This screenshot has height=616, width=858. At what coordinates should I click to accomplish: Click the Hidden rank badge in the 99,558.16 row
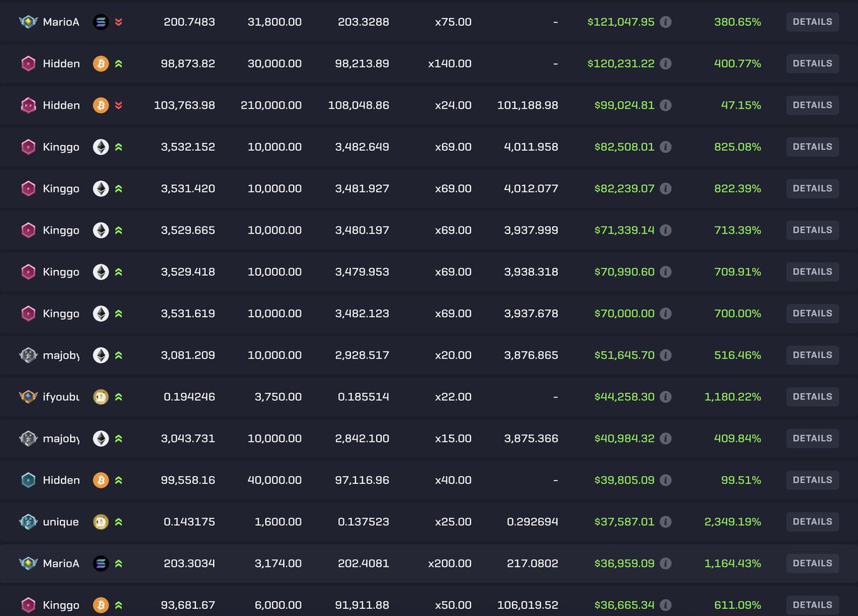coord(28,480)
